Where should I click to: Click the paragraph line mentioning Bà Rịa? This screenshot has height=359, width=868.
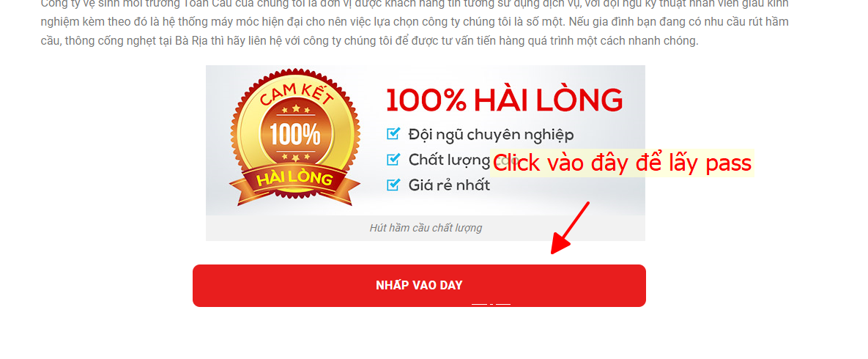(370, 41)
